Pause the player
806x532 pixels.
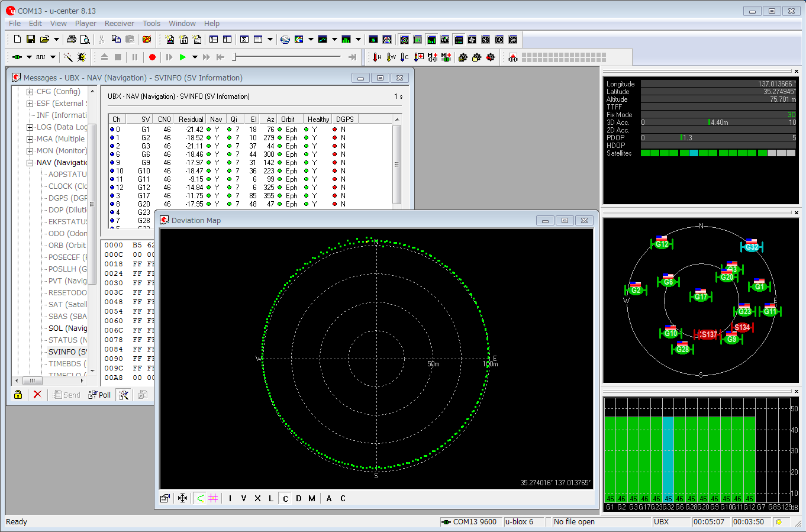[135, 57]
